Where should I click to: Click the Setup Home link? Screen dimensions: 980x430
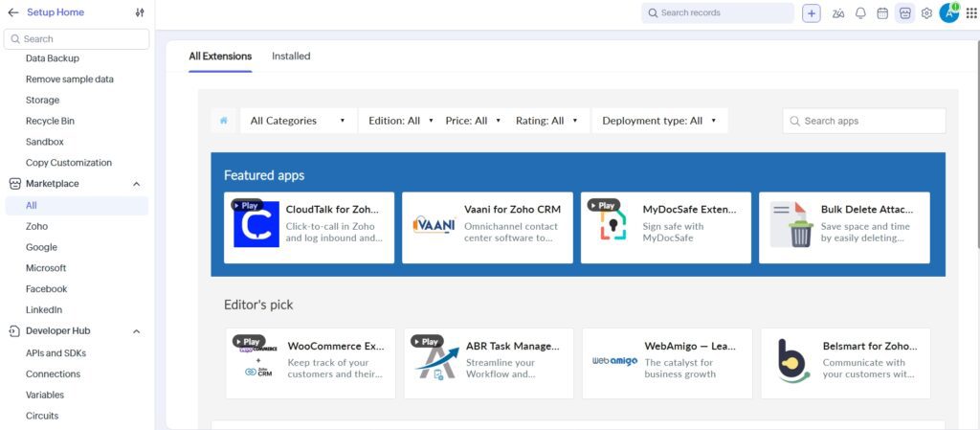55,12
